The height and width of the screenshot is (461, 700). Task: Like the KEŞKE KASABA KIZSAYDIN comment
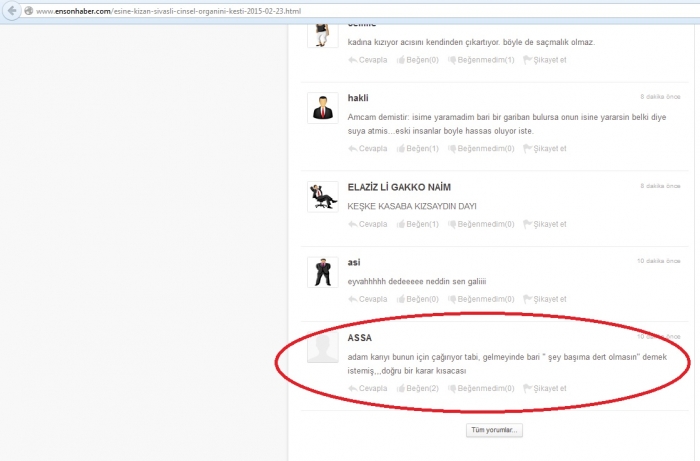coord(417,224)
